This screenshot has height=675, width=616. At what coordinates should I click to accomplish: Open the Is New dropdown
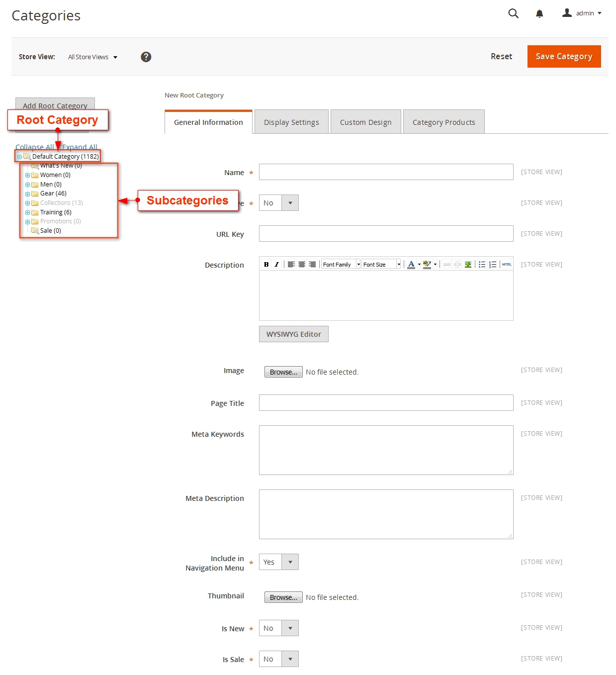278,628
